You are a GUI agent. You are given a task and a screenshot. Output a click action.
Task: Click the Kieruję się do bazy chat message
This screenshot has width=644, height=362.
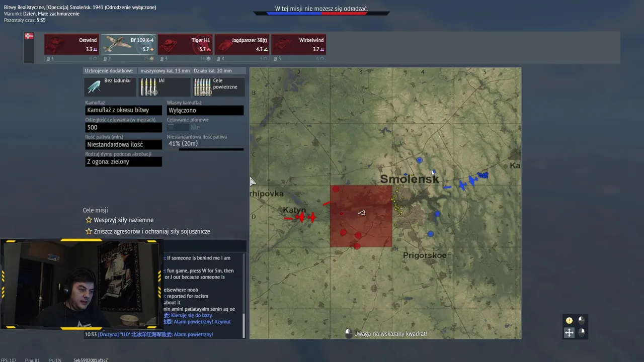tap(192, 315)
